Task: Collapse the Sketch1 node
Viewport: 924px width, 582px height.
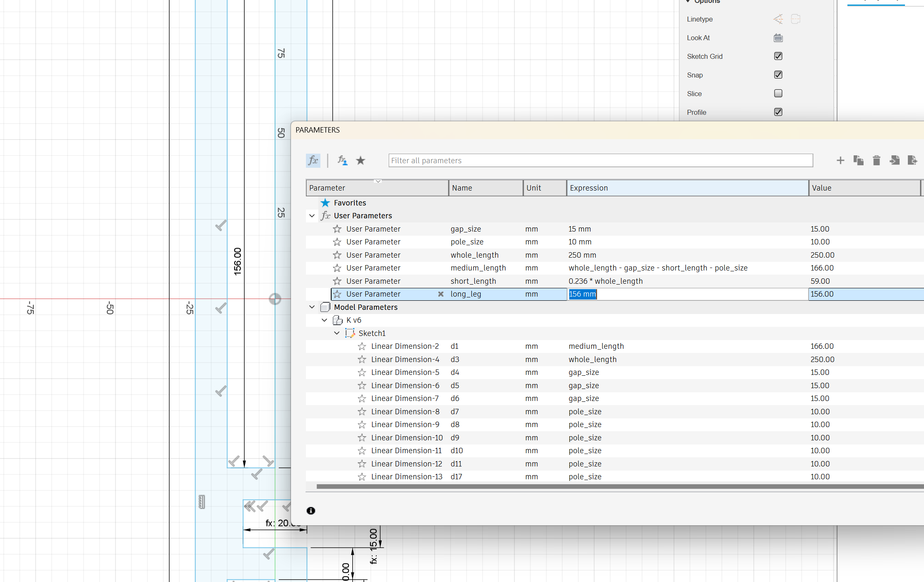Action: pos(337,333)
